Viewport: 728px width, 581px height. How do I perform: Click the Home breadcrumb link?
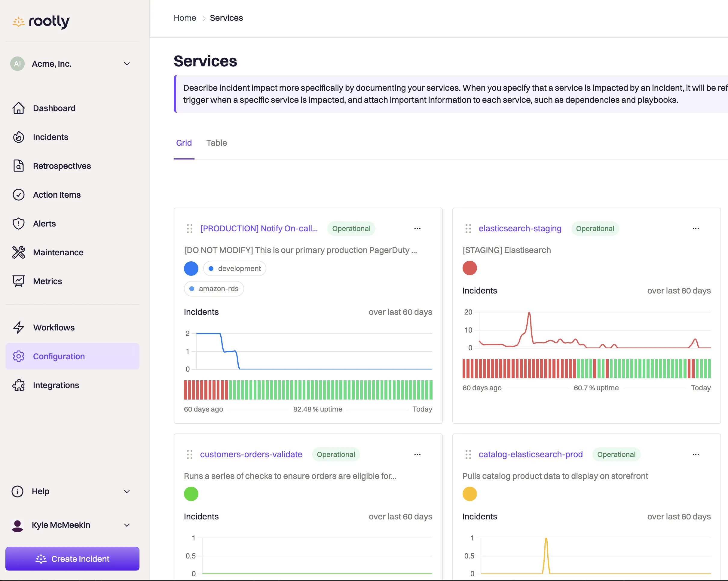pos(185,18)
